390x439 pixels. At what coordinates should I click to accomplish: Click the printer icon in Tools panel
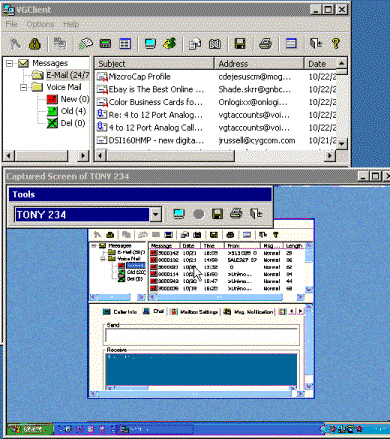pyautogui.click(x=236, y=214)
